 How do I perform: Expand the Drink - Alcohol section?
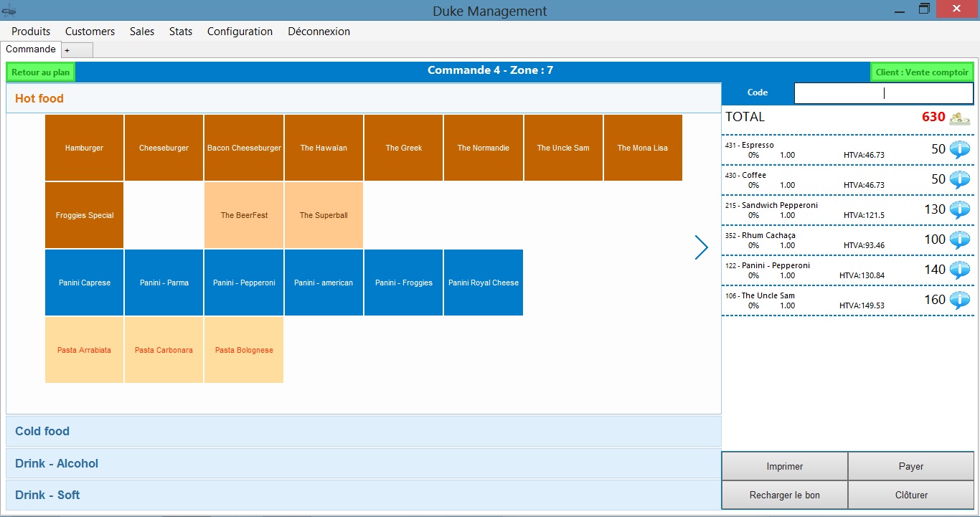363,463
